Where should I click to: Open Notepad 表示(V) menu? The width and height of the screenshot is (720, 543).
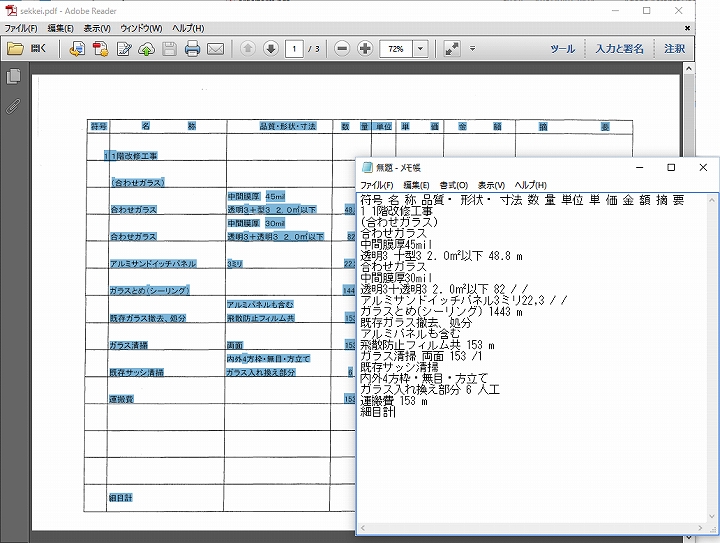click(491, 185)
